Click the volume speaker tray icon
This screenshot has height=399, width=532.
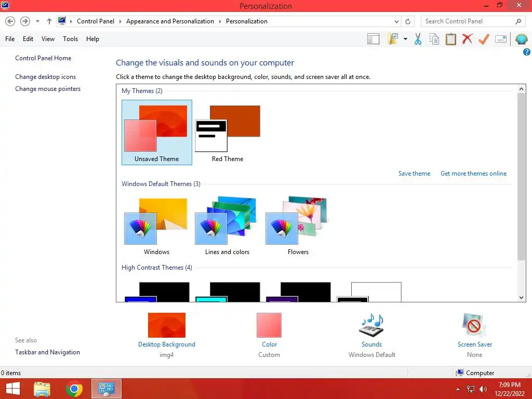pyautogui.click(x=483, y=389)
